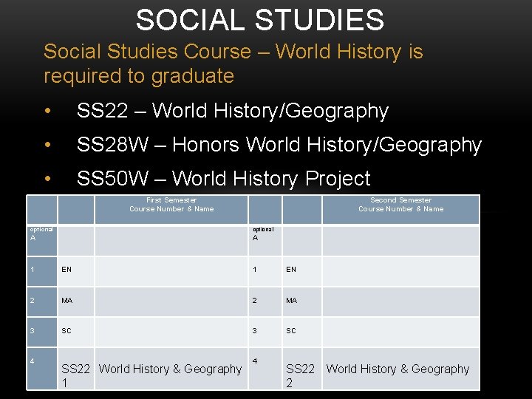Click empty course name cell beside first semester EN
532x399 pixels.
(171, 271)
